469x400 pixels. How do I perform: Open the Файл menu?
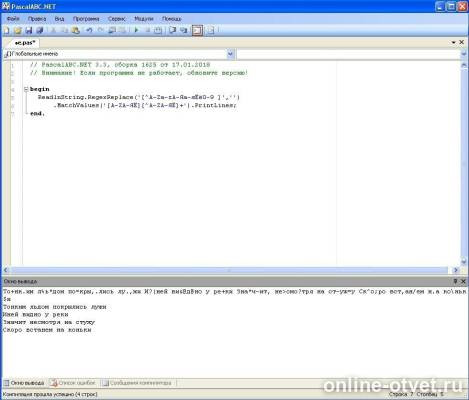[x=13, y=19]
